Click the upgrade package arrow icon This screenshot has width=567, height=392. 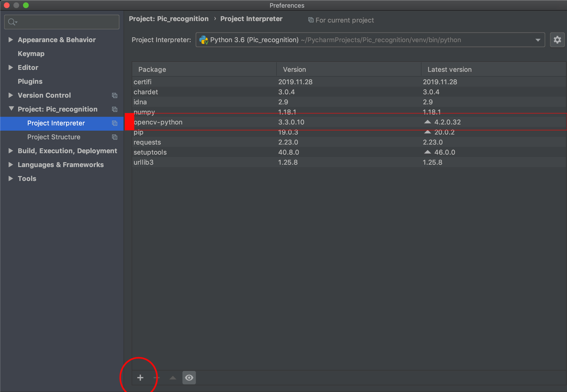pos(173,377)
